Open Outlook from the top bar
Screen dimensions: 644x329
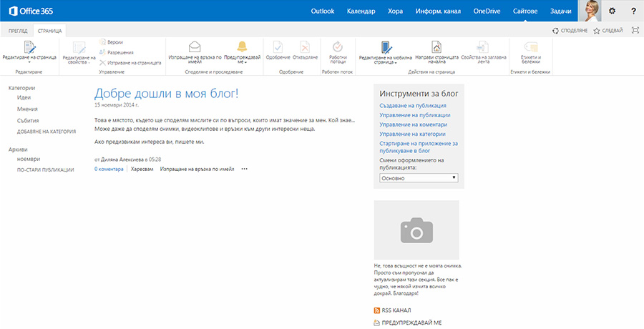click(323, 11)
